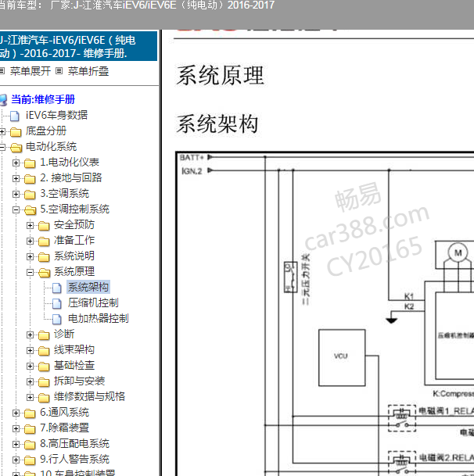Click the 8.高压配电系统 folder label
This screenshot has width=474, height=476.
74,443
